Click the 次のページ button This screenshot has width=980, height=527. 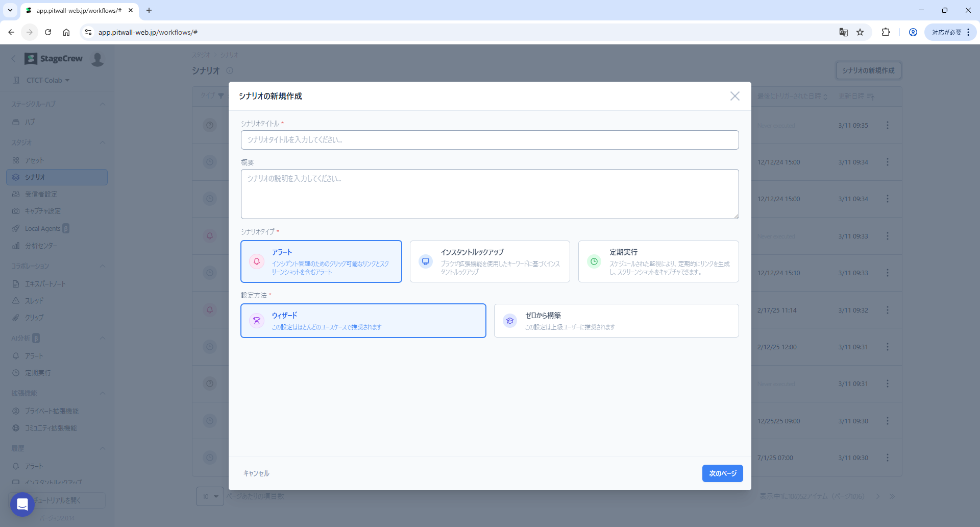pyautogui.click(x=722, y=473)
